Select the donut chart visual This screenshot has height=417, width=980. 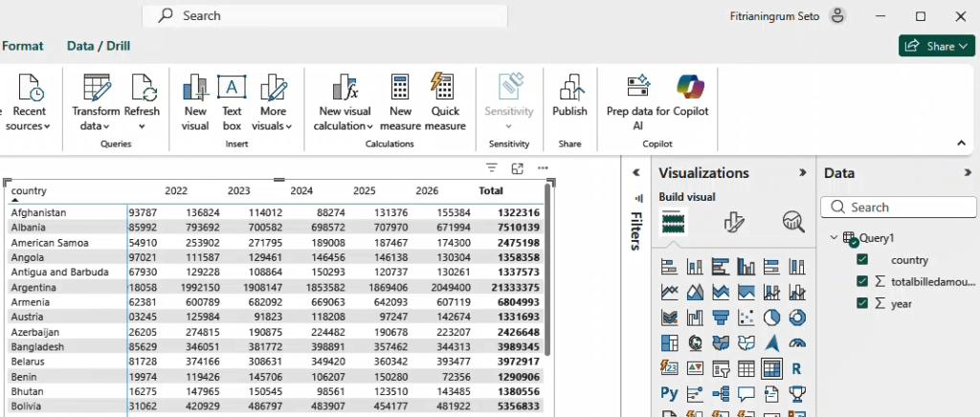pos(797,318)
